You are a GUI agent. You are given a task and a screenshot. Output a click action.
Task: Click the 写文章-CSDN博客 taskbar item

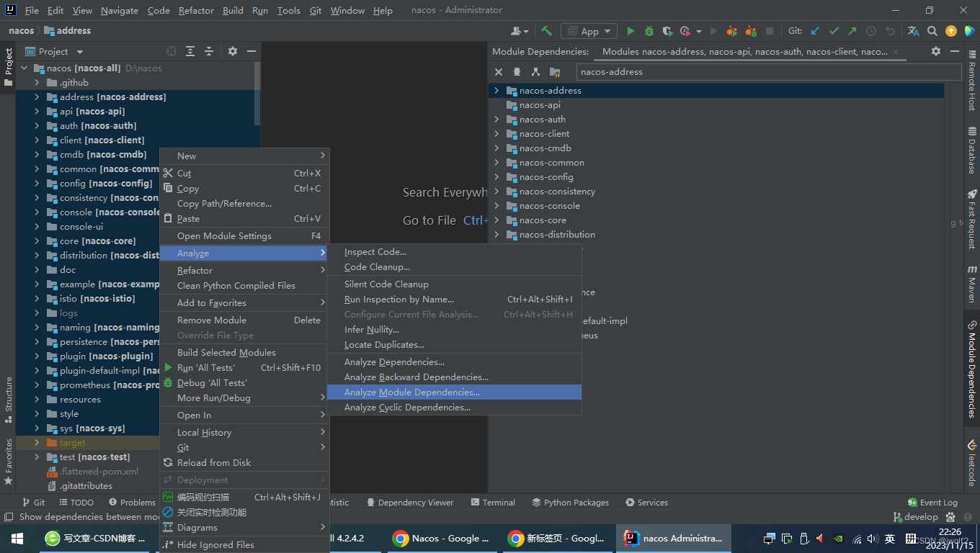97,538
